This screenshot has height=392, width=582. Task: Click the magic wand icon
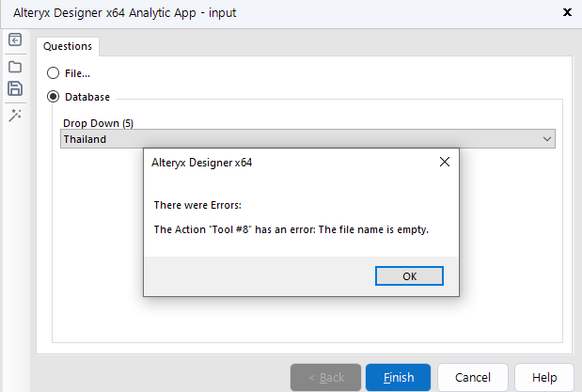15,115
